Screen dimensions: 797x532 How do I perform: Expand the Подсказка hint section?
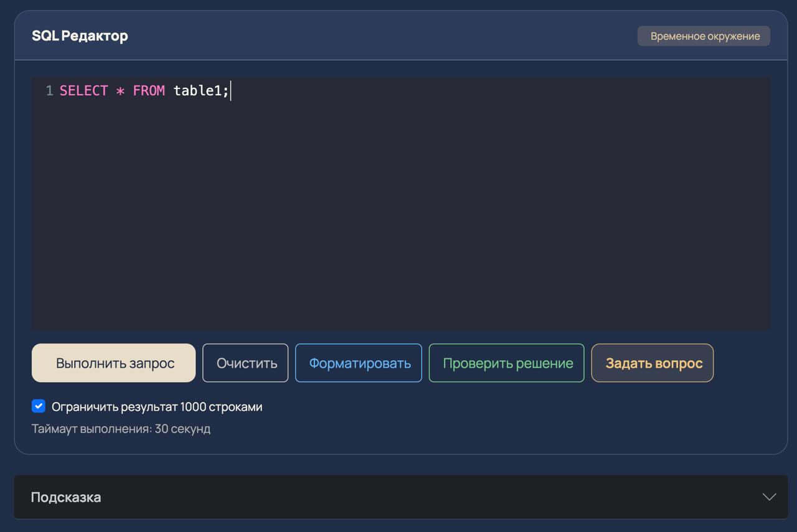click(401, 497)
